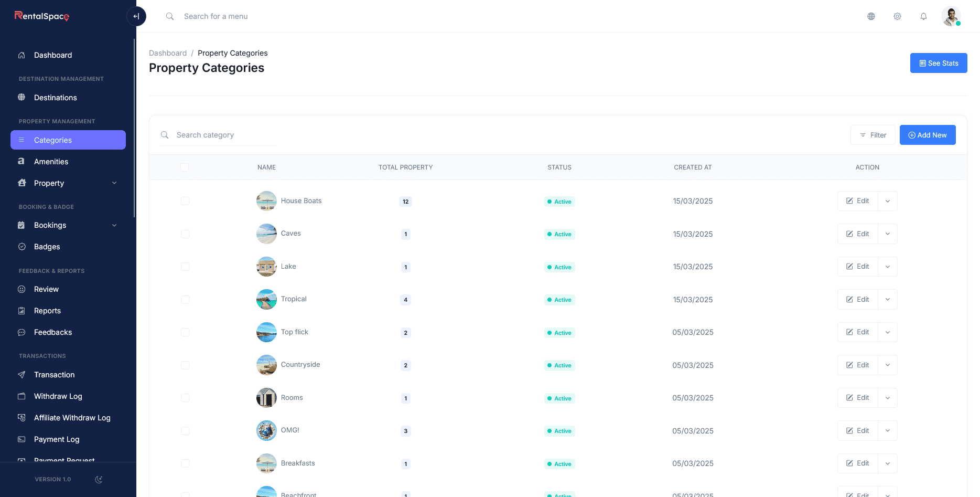The image size is (980, 497).
Task: Tick the checkbox for the Tropical row
Action: pos(185,300)
